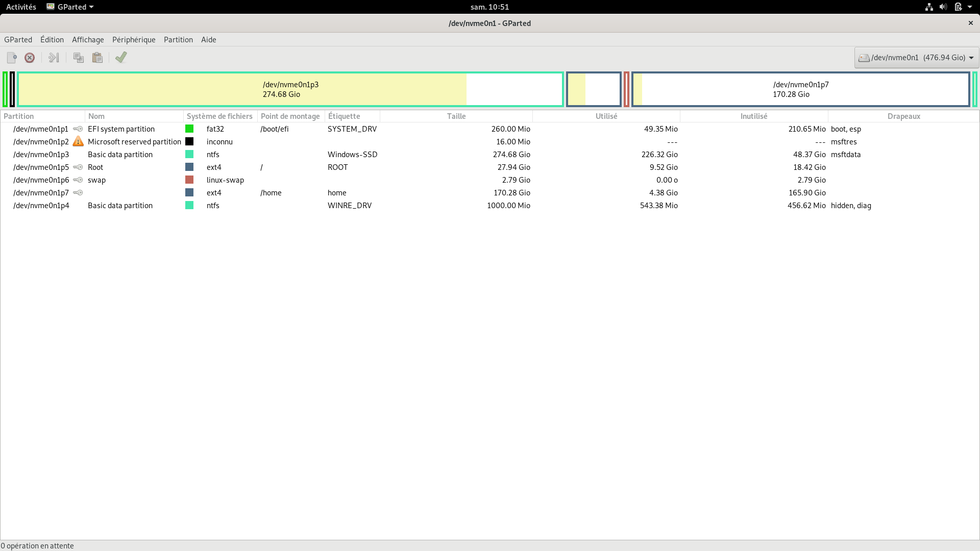
Task: Click the ext4 swatch in /home row
Action: (189, 192)
